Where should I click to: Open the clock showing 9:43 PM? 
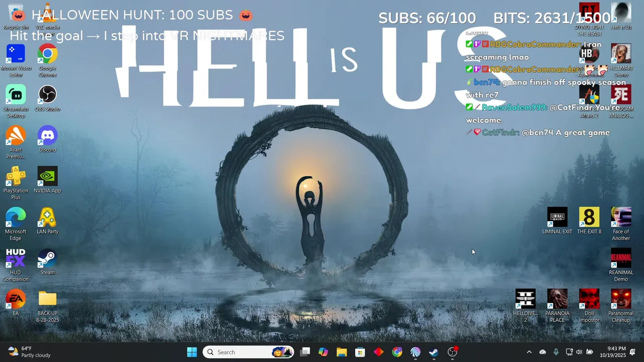pos(612,352)
